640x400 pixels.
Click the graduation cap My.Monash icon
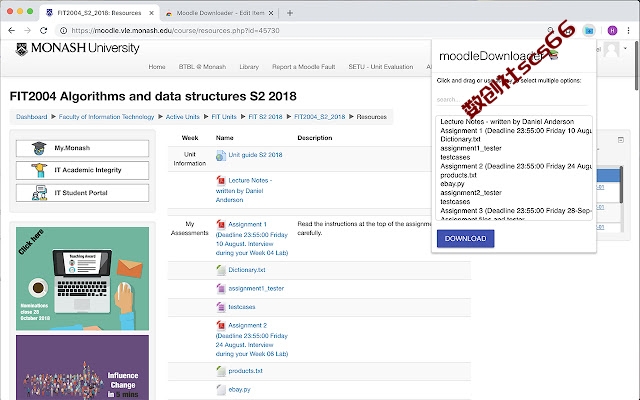39,148
